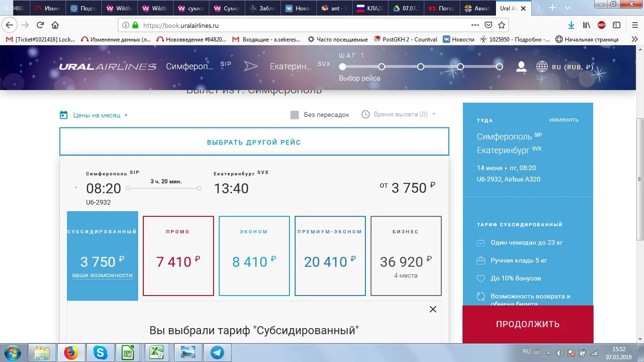Click the last booking step circle

pyautogui.click(x=499, y=66)
